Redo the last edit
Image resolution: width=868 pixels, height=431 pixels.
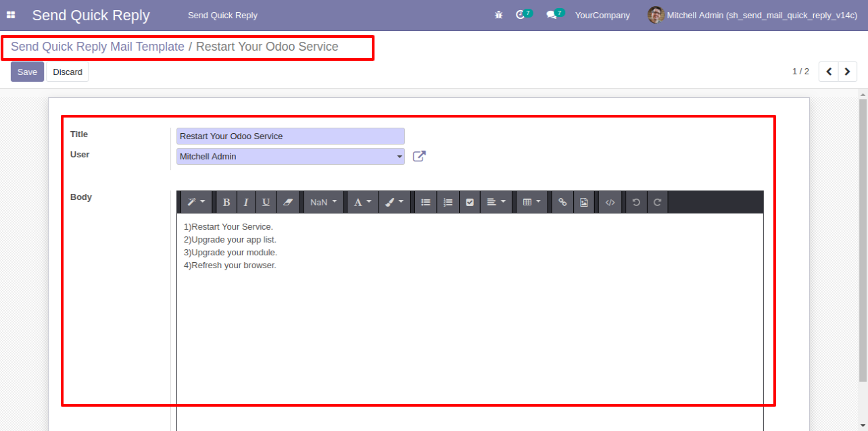point(657,202)
